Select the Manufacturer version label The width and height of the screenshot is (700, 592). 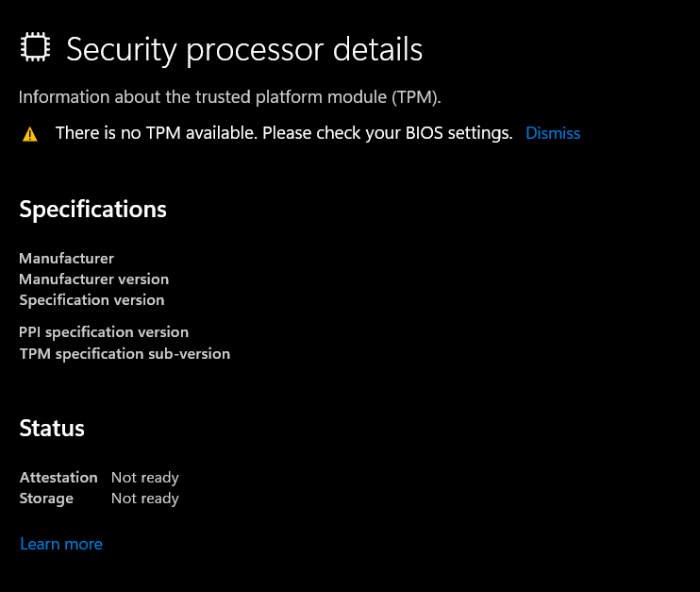[x=93, y=279]
